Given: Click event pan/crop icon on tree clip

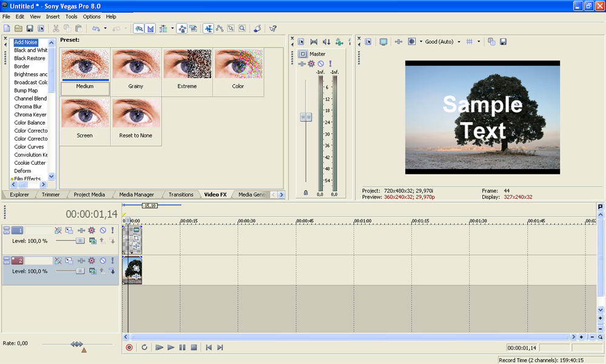Looking at the screenshot, I should 136,268.
